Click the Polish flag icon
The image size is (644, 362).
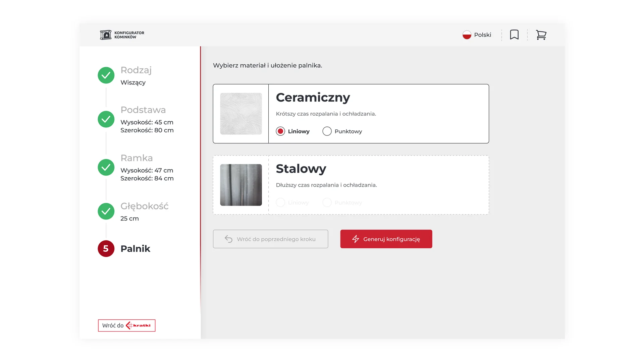coord(467,35)
